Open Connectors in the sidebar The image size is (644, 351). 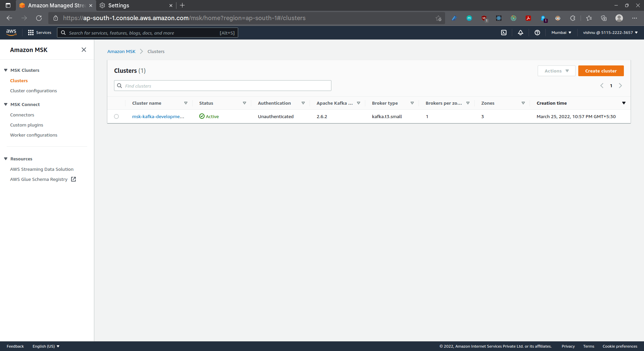pos(22,115)
